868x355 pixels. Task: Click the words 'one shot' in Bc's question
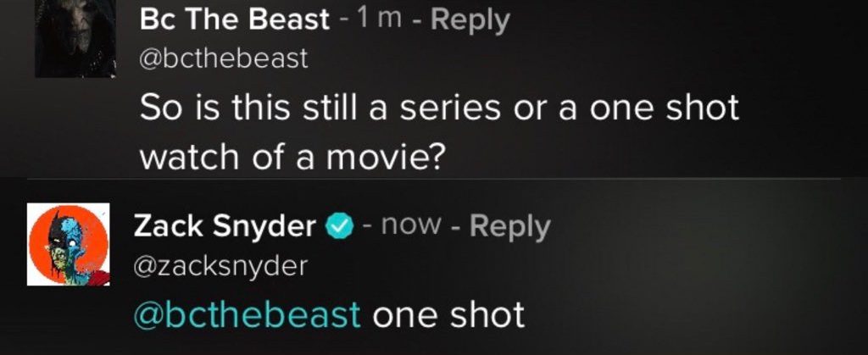coord(665,108)
